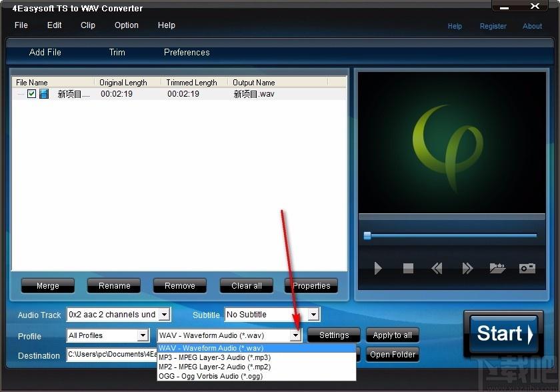560x392 pixels.
Task: Open the All Profiles category dropdown
Action: [143, 335]
